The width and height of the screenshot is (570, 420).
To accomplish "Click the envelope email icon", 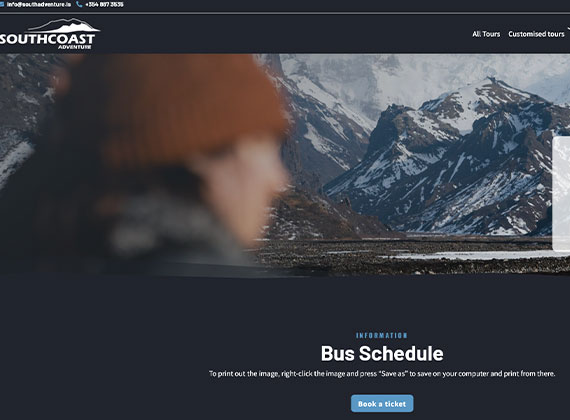I will pyautogui.click(x=1, y=4).
